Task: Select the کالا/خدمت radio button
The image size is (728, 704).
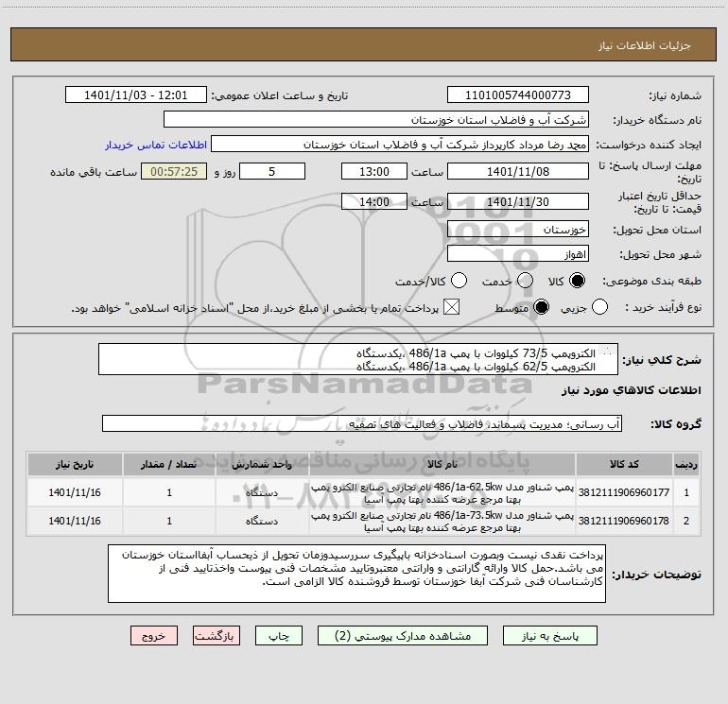Action: [x=459, y=281]
